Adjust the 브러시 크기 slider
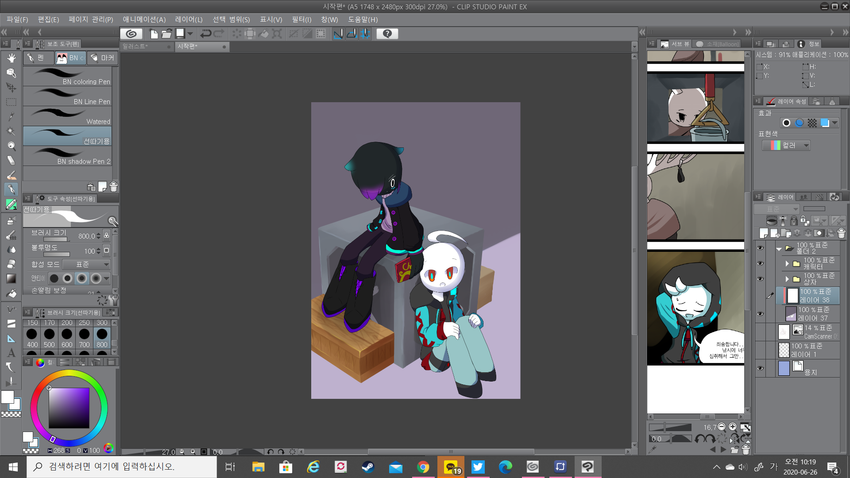The image size is (850, 478). [56, 239]
